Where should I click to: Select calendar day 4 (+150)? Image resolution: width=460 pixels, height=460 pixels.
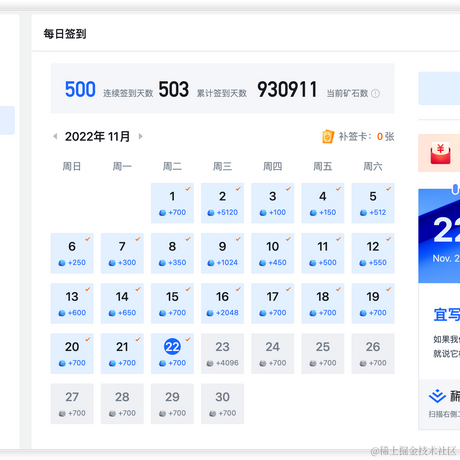pyautogui.click(x=323, y=203)
